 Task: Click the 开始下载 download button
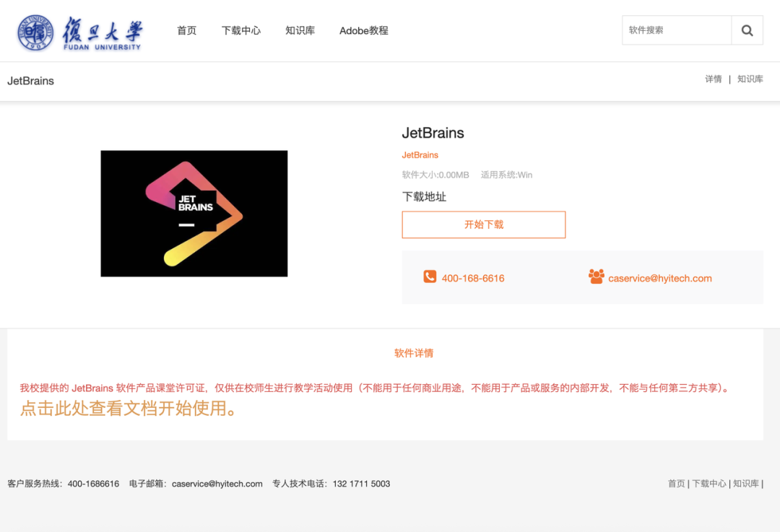click(483, 224)
